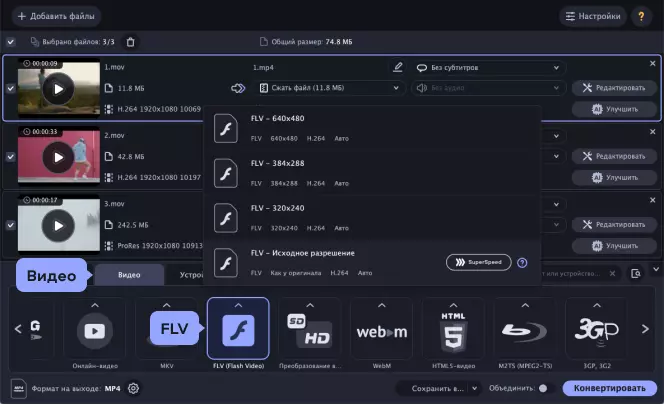This screenshot has height=405, width=664.
Task: Select the Онлайн-видео format icon
Action: pos(95,331)
